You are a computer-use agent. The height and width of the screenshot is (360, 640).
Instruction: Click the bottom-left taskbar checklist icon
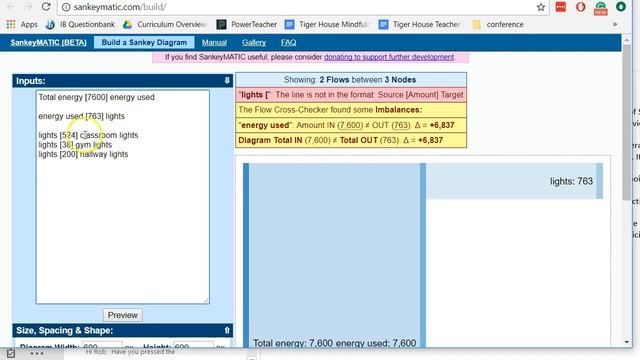11,353
